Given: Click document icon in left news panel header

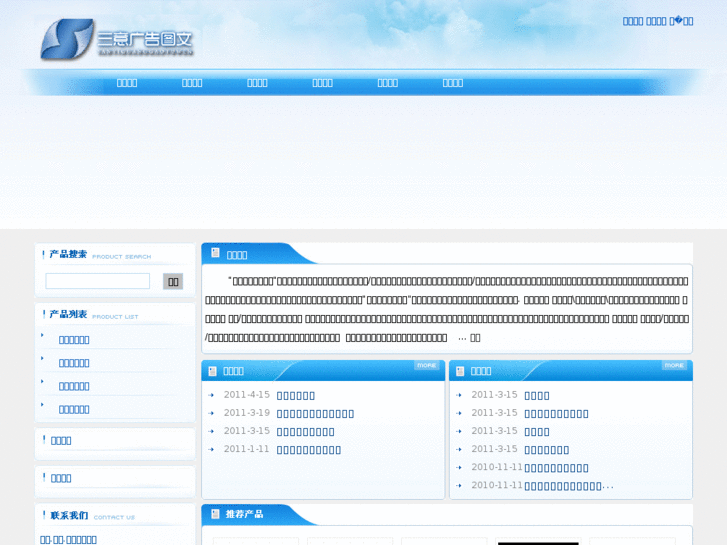Looking at the screenshot, I should (212, 371).
